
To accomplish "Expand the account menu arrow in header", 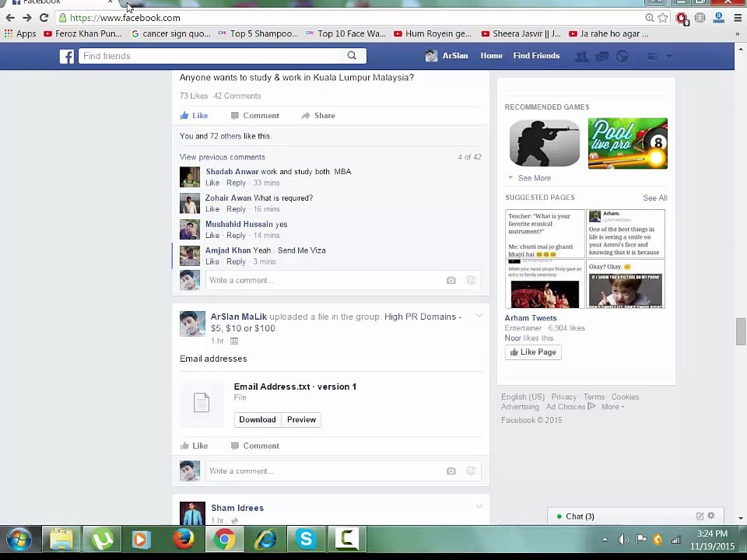I will tap(669, 56).
